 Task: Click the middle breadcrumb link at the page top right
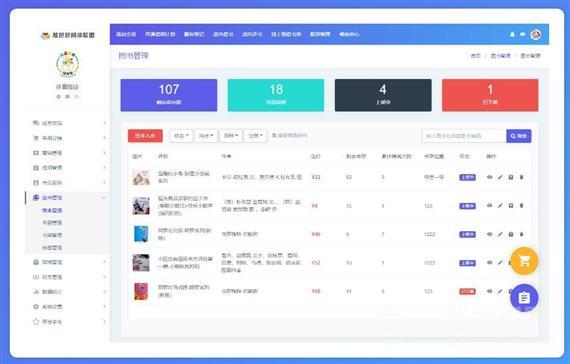500,56
